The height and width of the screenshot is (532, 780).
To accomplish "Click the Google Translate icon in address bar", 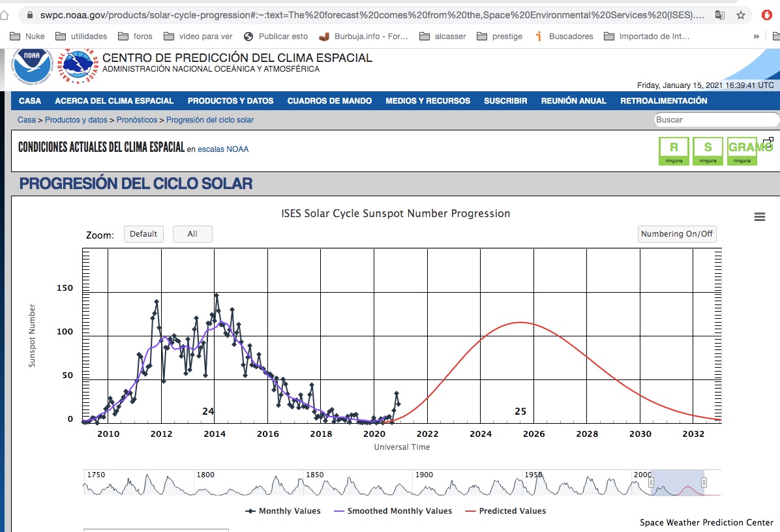I will (720, 15).
